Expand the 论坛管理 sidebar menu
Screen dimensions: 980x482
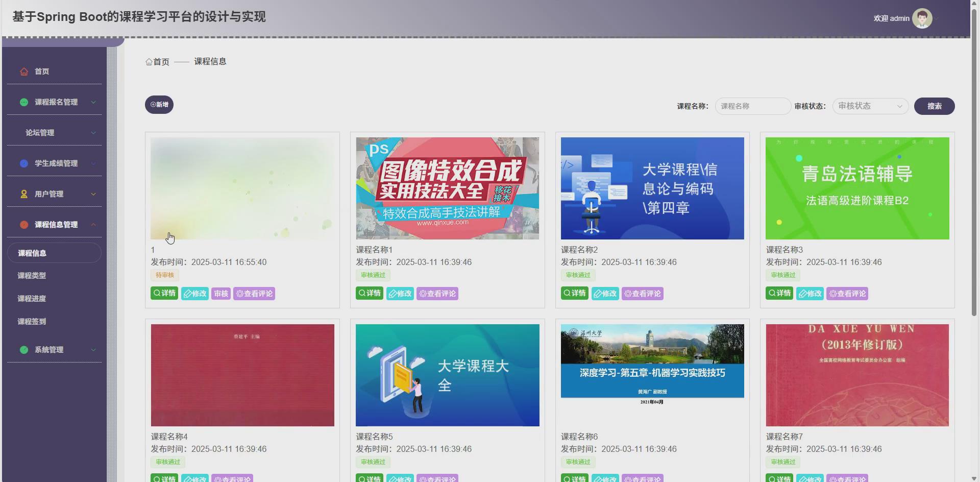[x=39, y=132]
